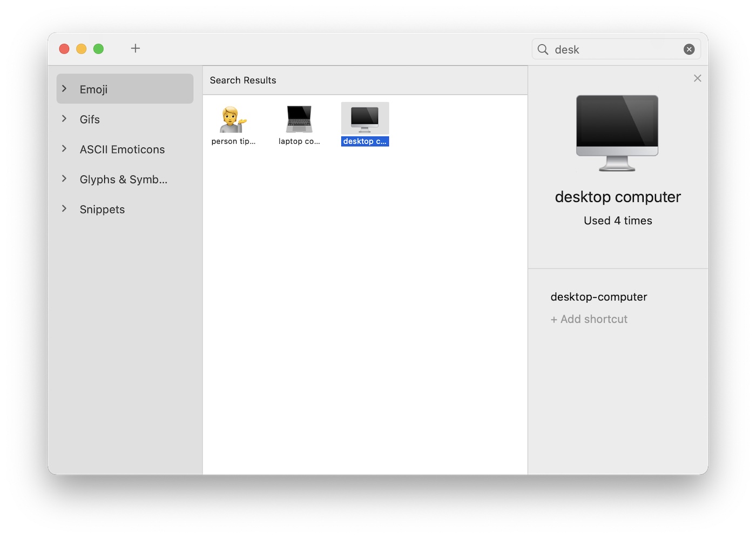This screenshot has width=756, height=538.
Task: Maximize the window with green button
Action: [x=98, y=49]
